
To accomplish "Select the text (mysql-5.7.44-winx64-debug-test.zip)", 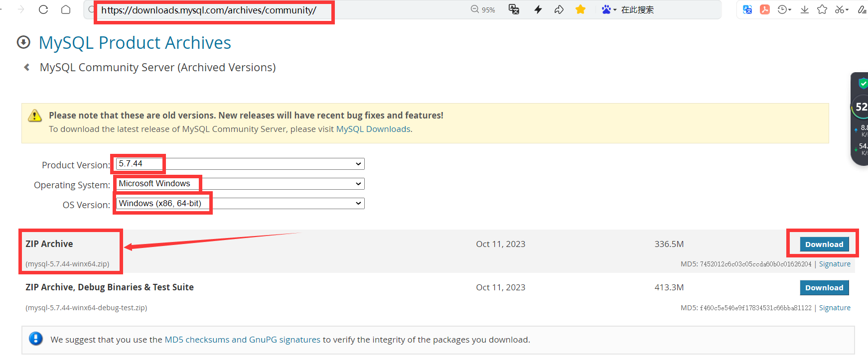I will (86, 308).
